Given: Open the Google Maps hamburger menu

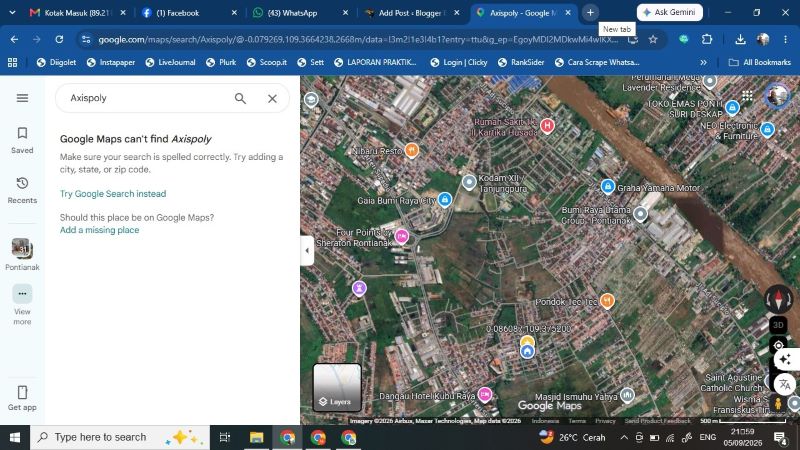Looking at the screenshot, I should pyautogui.click(x=22, y=98).
